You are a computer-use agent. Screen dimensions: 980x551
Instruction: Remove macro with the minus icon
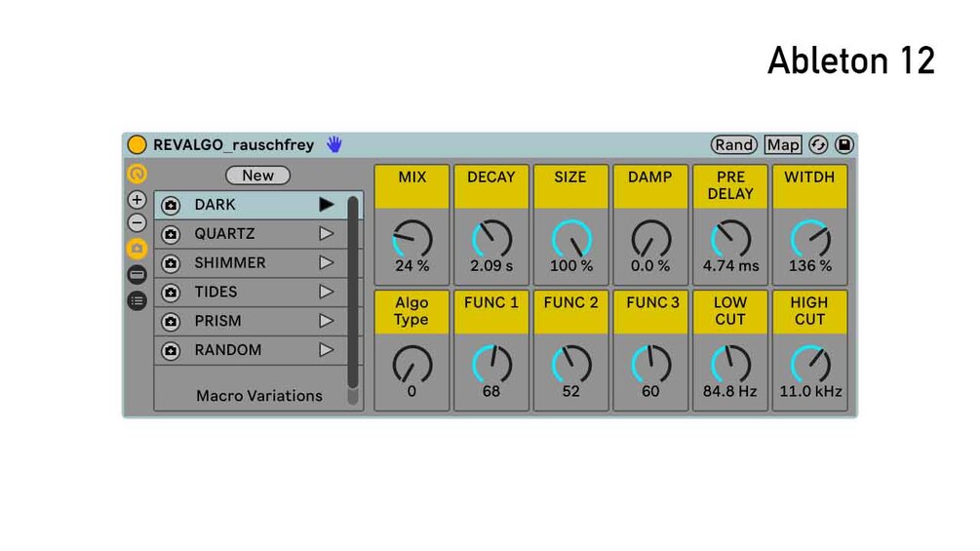[137, 223]
